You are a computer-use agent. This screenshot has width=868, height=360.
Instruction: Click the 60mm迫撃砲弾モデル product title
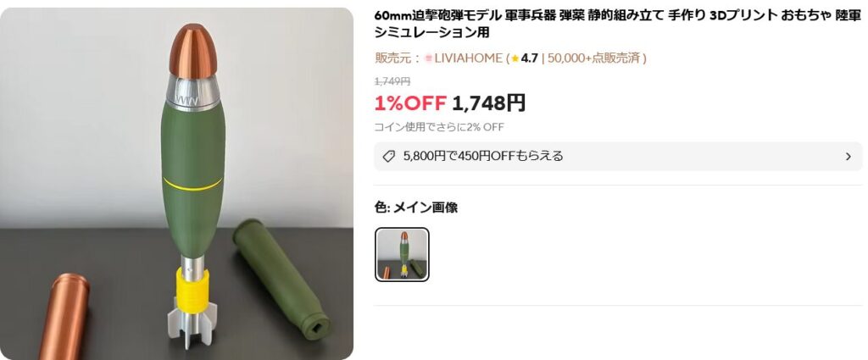click(618, 24)
